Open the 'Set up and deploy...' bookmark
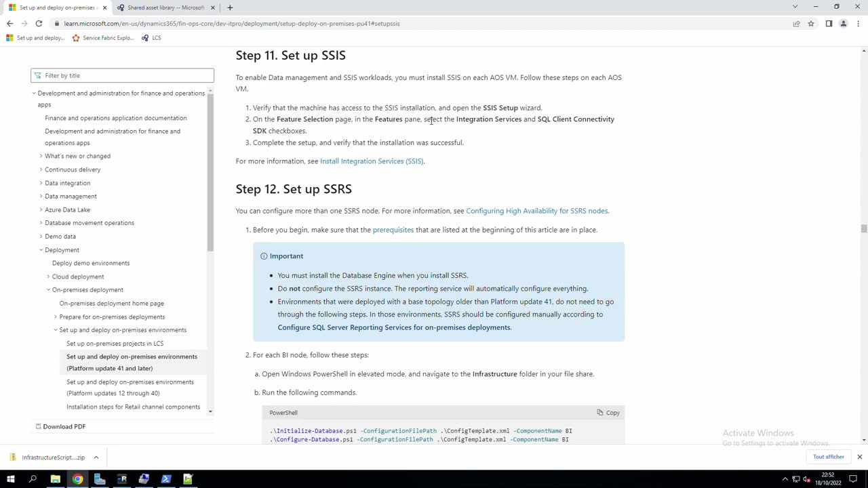The height and width of the screenshot is (488, 868). (36, 38)
